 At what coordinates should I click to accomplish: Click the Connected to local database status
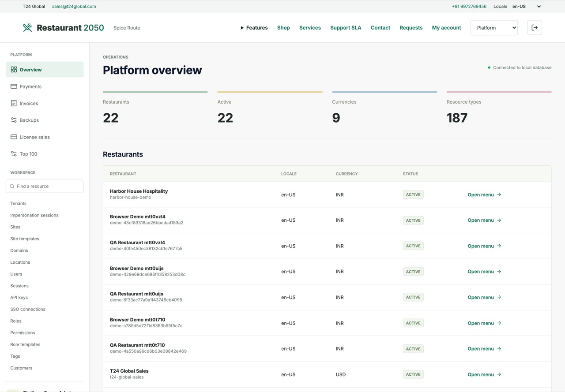click(x=520, y=67)
